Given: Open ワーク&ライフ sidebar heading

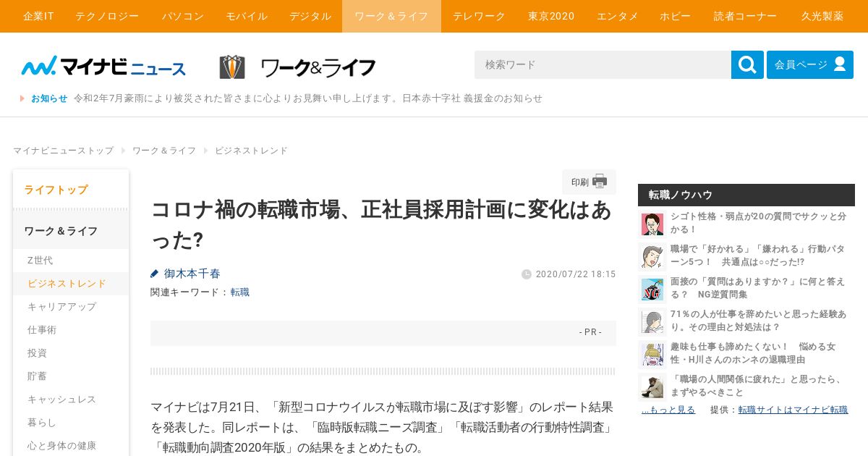Looking at the screenshot, I should (x=71, y=231).
